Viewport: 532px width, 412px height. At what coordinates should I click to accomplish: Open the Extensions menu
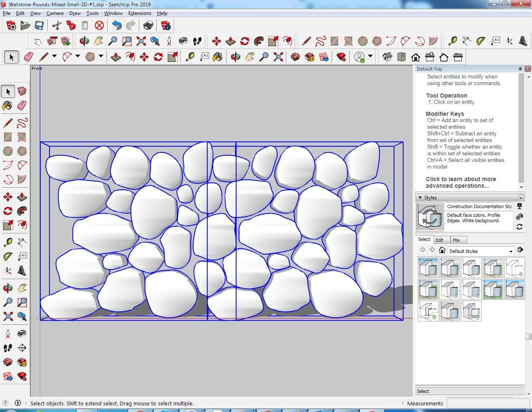click(x=140, y=13)
